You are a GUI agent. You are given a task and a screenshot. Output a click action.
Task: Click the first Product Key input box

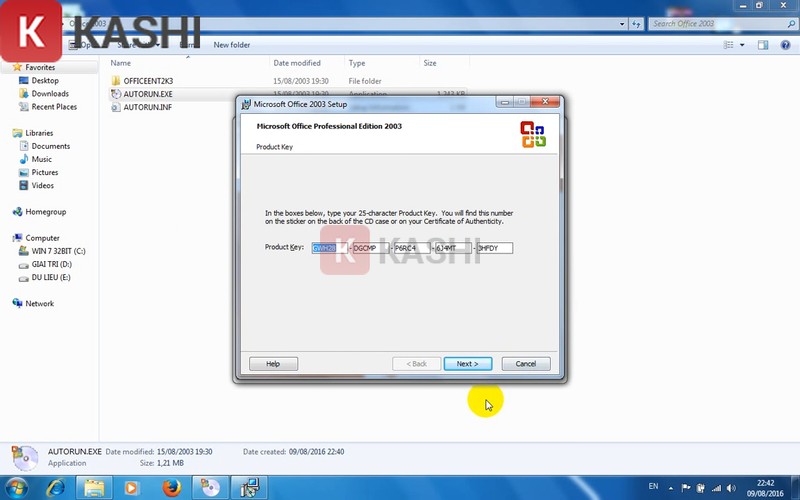point(329,247)
